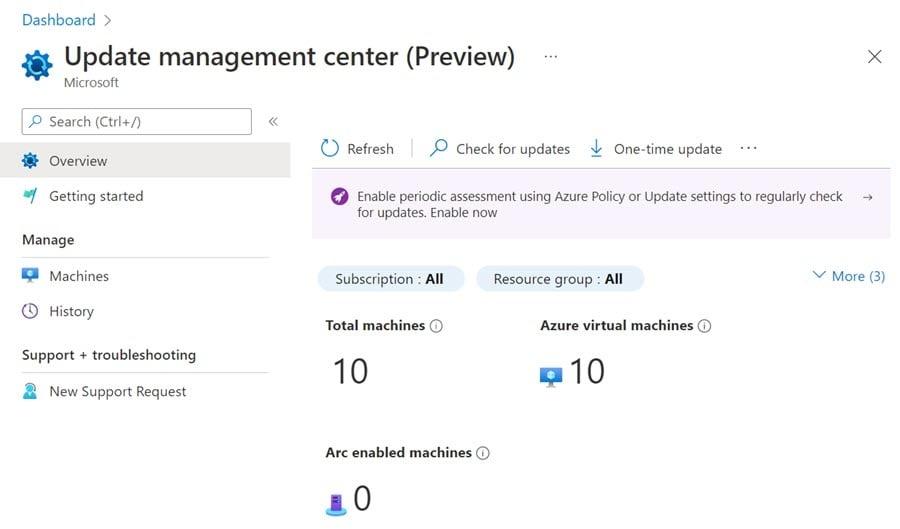The image size is (900, 529).
Task: Select Overview in the sidebar
Action: pyautogui.click(x=145, y=161)
